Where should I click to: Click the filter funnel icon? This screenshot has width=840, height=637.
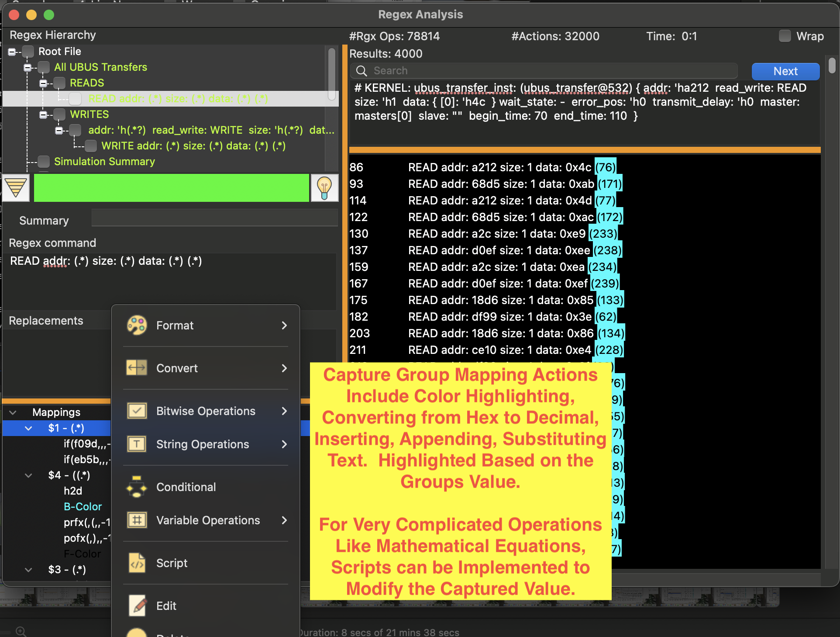click(x=16, y=188)
